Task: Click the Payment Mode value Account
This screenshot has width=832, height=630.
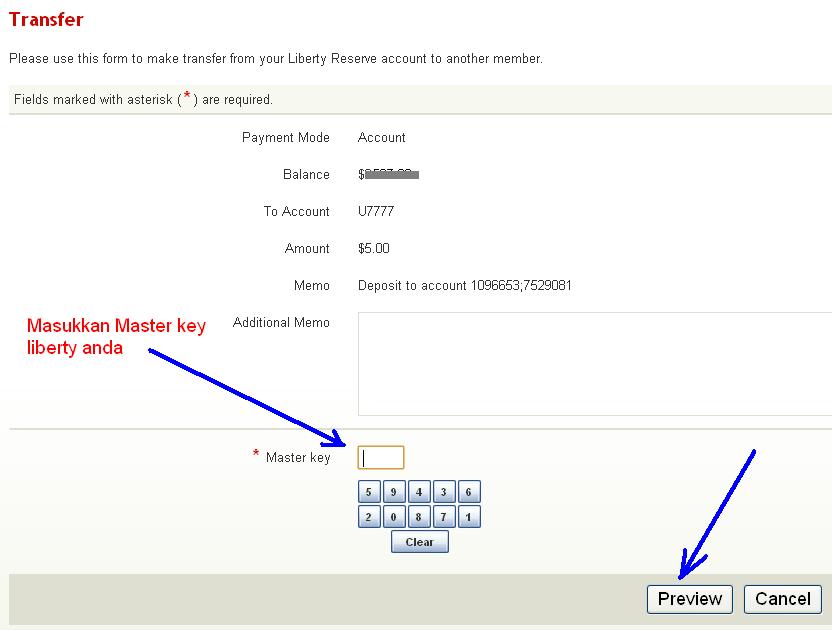Action: coord(382,137)
